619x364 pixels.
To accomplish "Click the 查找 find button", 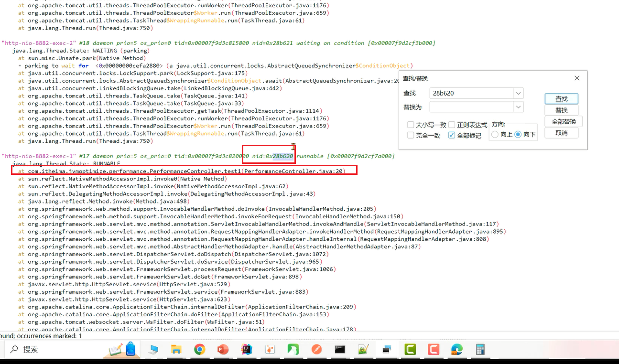I will 561,99.
